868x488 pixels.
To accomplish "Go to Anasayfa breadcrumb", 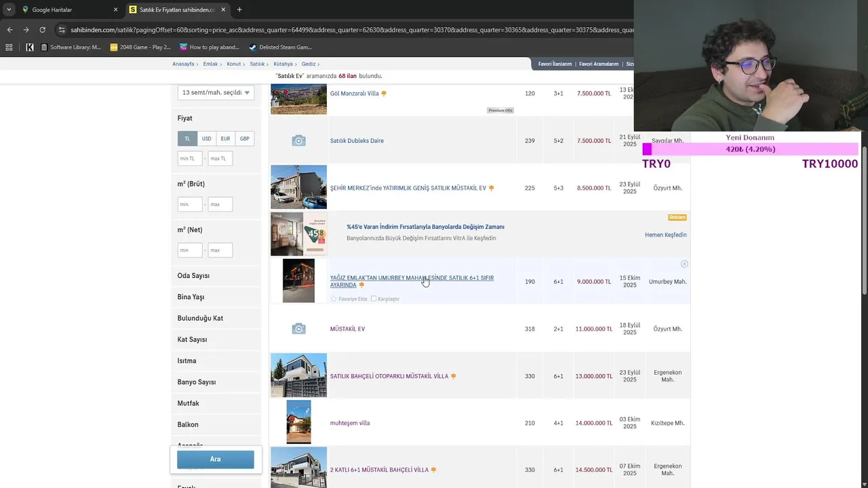I will coord(183,64).
